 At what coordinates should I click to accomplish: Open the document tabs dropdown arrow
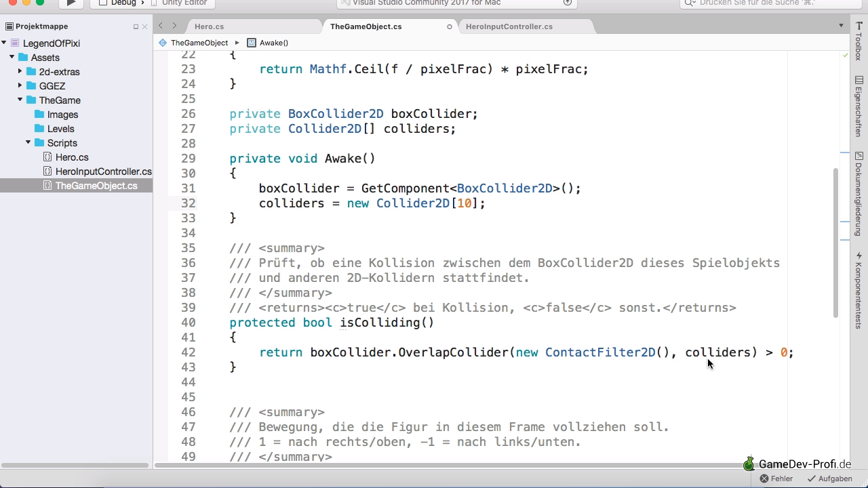pyautogui.click(x=842, y=26)
